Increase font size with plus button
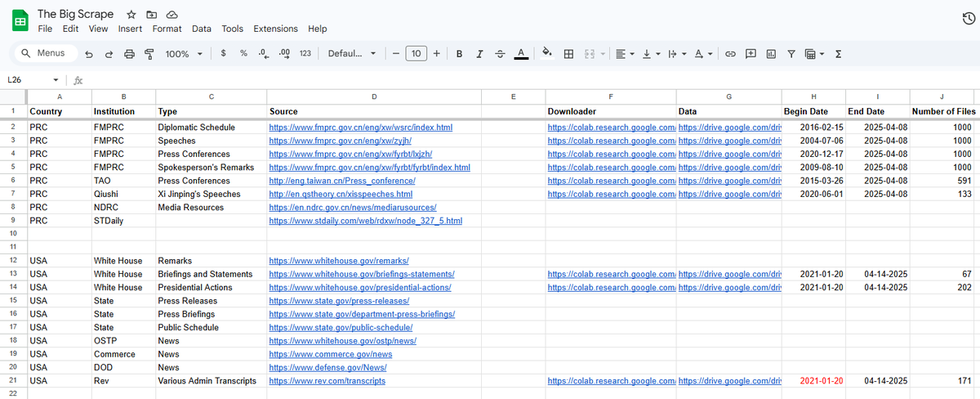Image resolution: width=980 pixels, height=399 pixels. pos(437,54)
